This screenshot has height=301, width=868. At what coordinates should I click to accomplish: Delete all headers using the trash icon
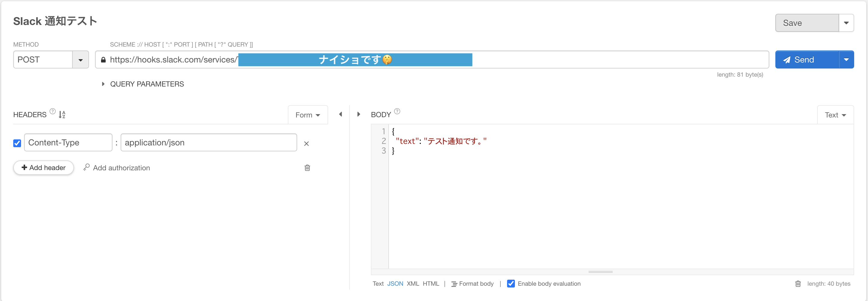(x=307, y=167)
